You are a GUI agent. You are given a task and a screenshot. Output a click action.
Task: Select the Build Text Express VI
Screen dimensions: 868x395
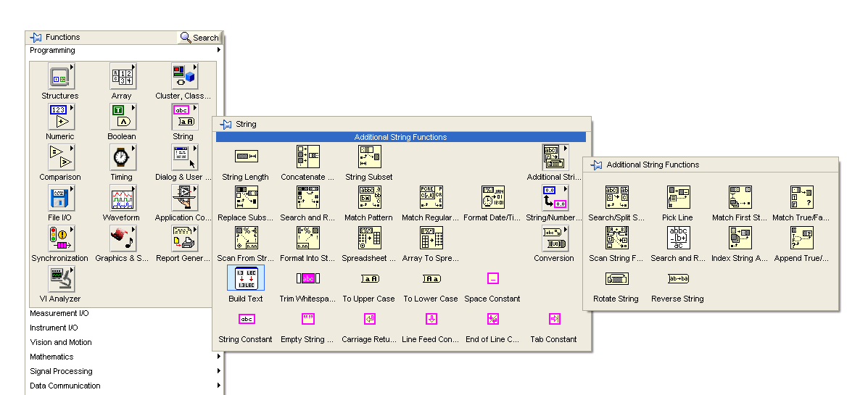point(246,278)
